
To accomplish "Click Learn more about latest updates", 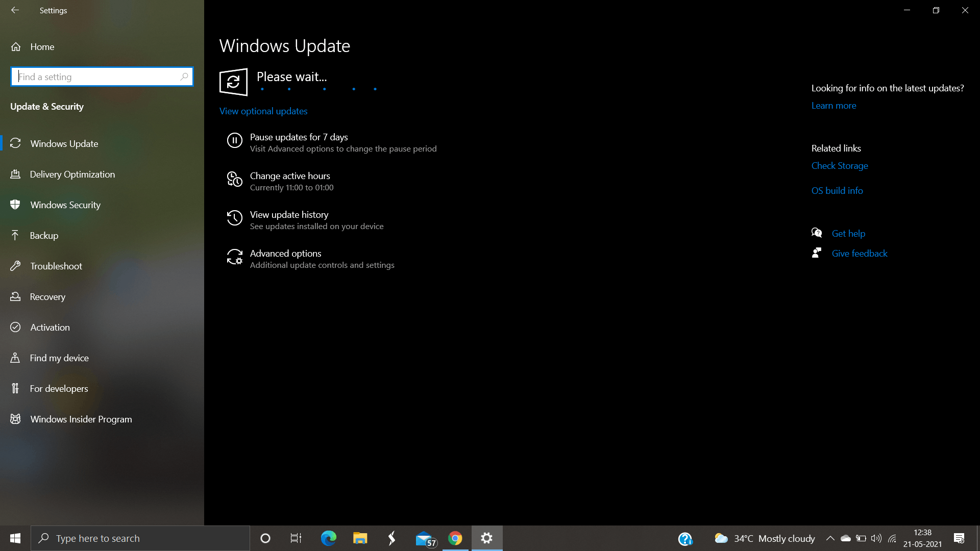I will [834, 105].
